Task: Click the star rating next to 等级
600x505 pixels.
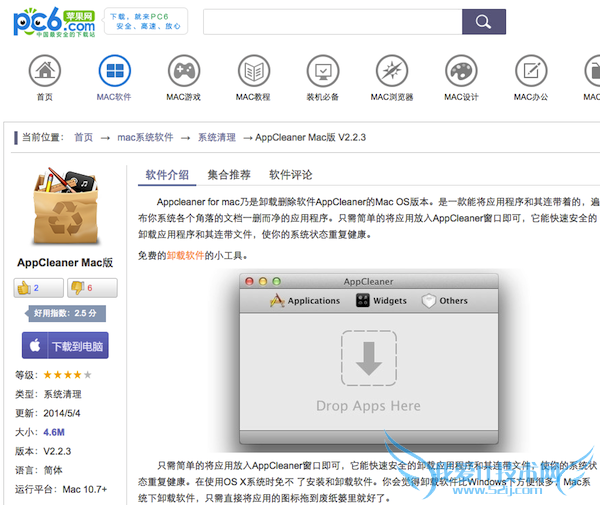Action: [67, 375]
